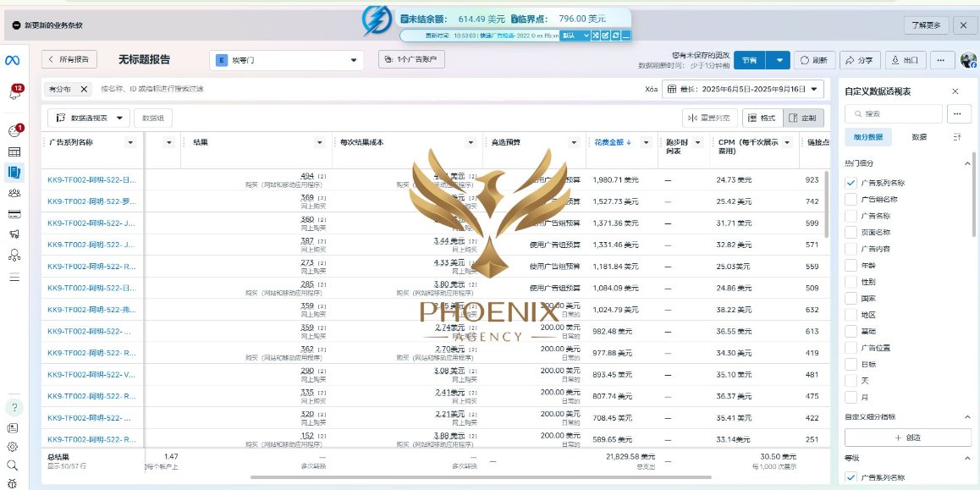Open the Help question mark icon
The width and height of the screenshot is (980, 490).
coord(14,408)
